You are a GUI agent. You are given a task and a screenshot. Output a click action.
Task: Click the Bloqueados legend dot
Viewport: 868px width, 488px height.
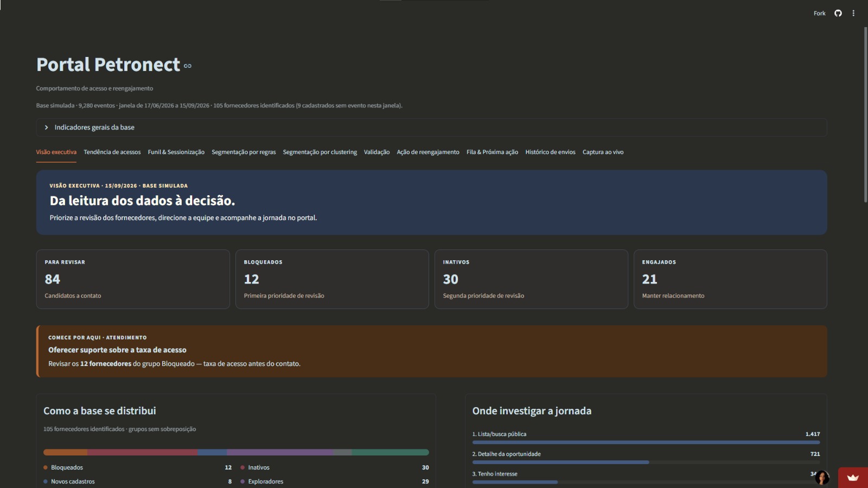46,467
